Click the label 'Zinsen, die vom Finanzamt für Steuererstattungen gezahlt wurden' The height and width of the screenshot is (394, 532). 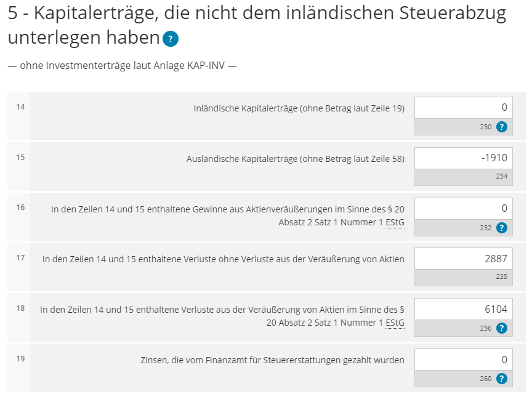coord(272,360)
